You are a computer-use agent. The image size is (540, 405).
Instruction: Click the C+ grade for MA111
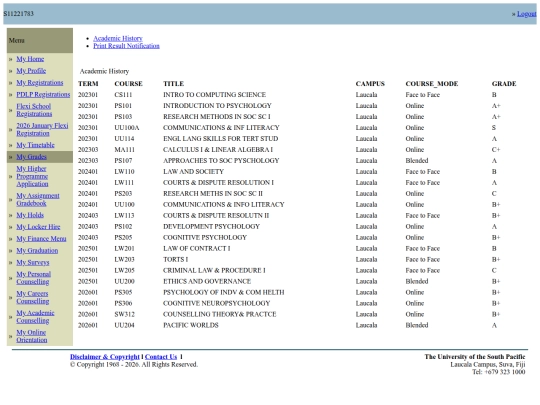coord(496,150)
